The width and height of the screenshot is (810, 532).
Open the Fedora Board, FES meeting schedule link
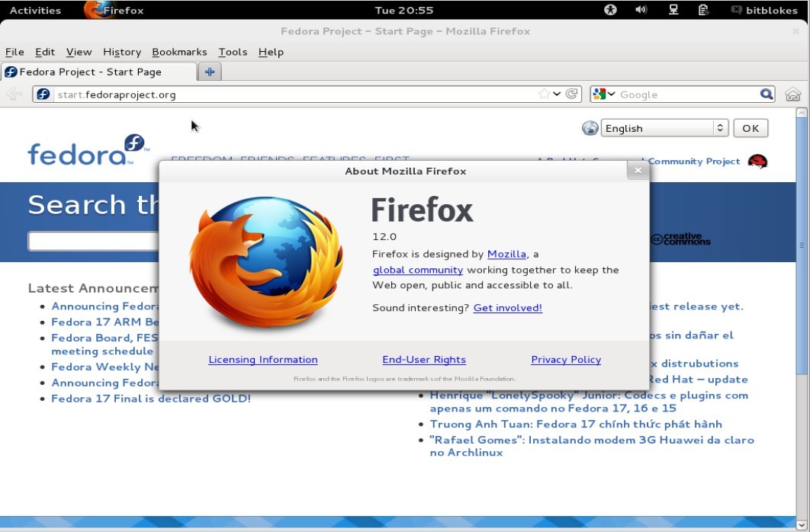(104, 345)
